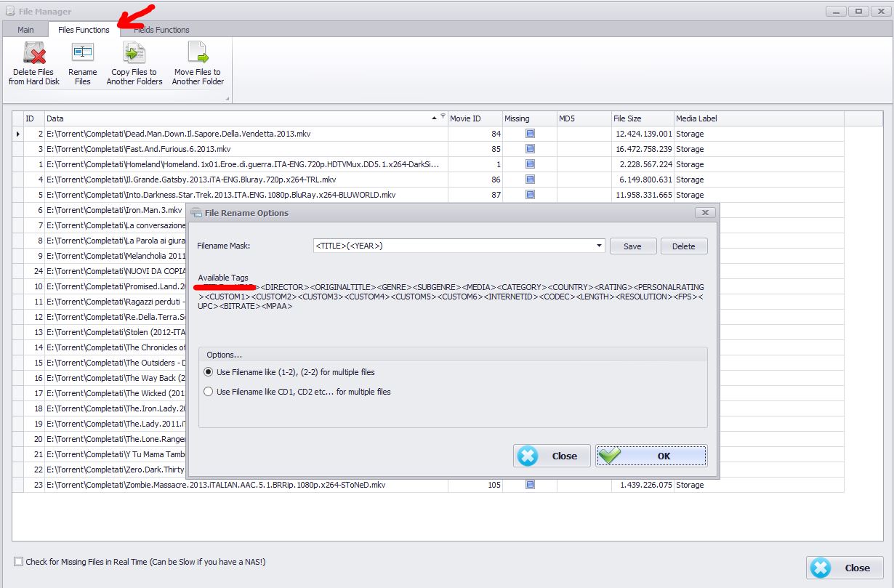The height and width of the screenshot is (588, 894).
Task: Click the Save button for filename mask
Action: [632, 246]
